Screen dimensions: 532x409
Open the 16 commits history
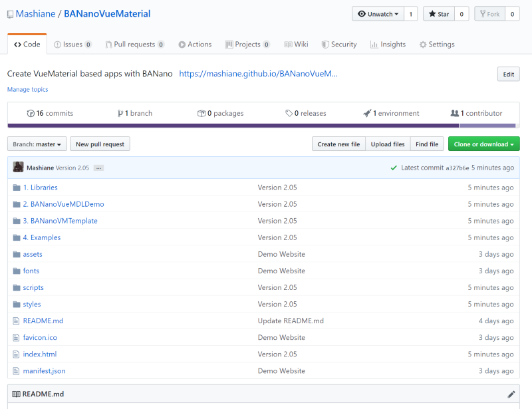(51, 113)
